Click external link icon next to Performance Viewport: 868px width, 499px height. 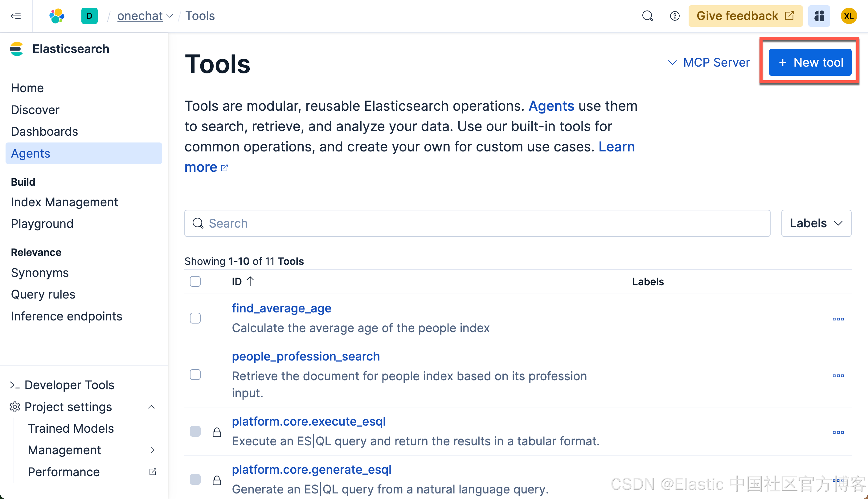[x=153, y=472]
